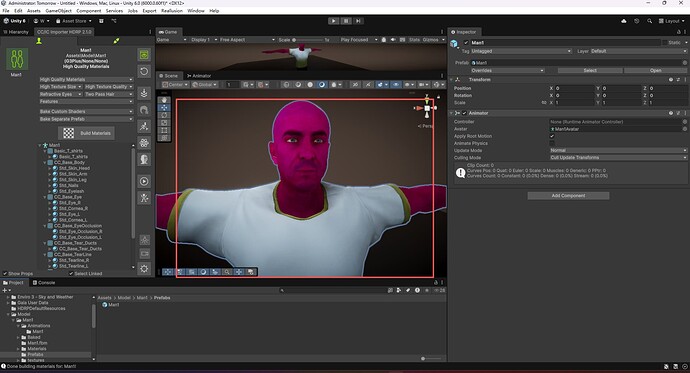The width and height of the screenshot is (690, 373).
Task: Open the Free Aspect dropdown in Game view
Action: tap(247, 40)
